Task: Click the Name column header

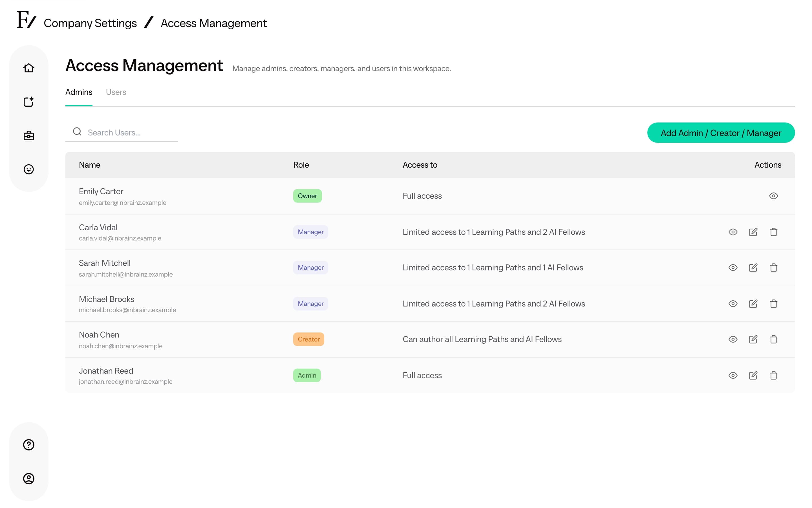Action: pyautogui.click(x=90, y=165)
